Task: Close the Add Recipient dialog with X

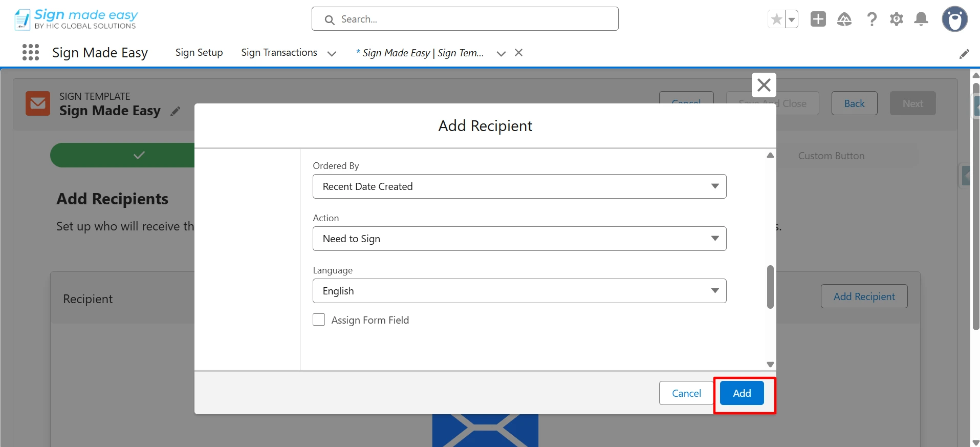Action: tap(764, 85)
